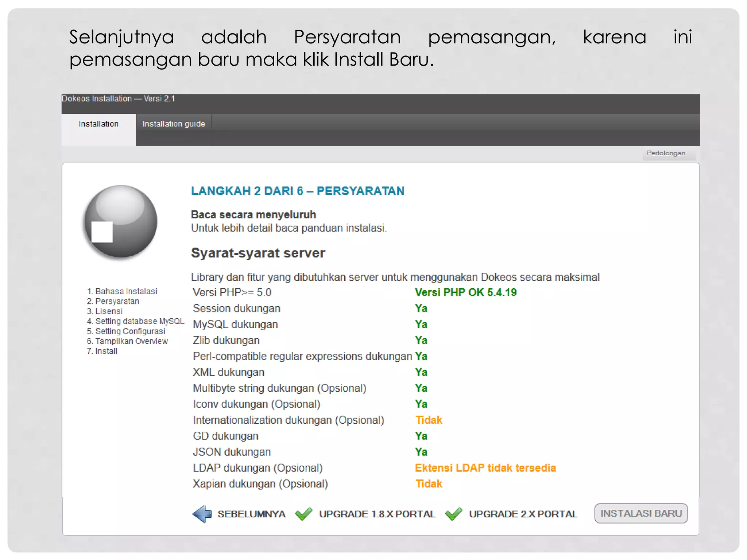Switch to the Installation guide tab
Viewport: 747px width, 560px height.
(x=174, y=124)
